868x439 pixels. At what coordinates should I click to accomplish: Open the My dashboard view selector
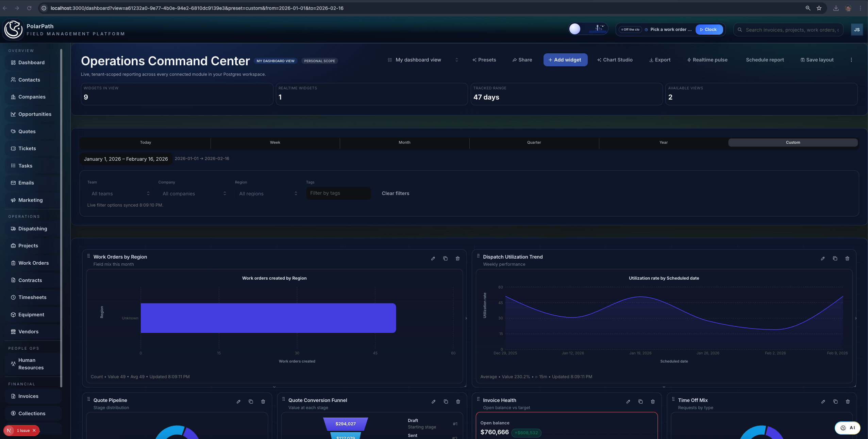423,60
